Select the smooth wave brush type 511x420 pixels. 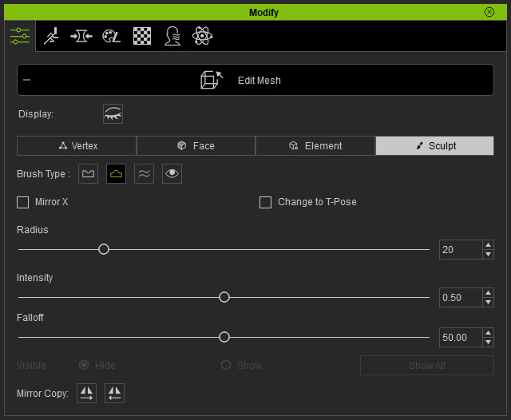144,174
